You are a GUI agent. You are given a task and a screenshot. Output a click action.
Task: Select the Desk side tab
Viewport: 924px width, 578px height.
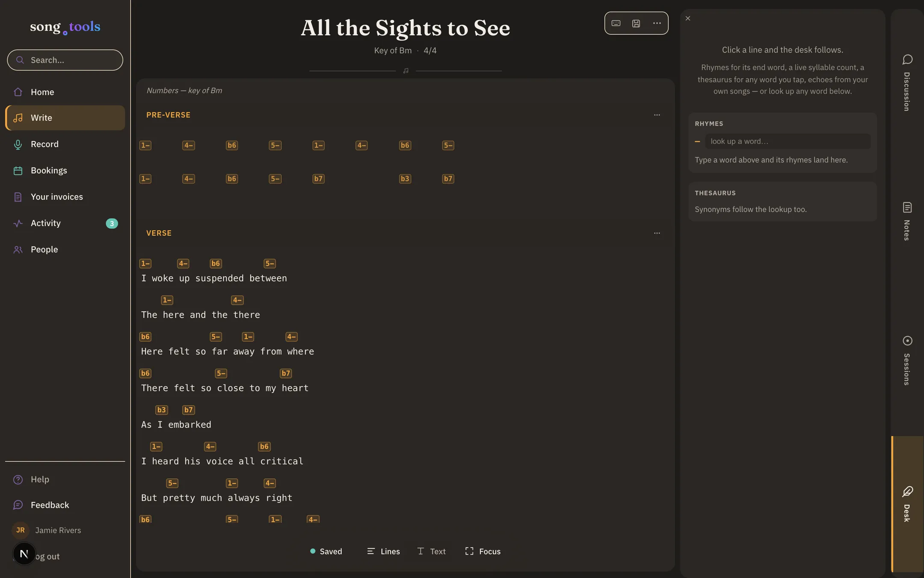tap(907, 504)
